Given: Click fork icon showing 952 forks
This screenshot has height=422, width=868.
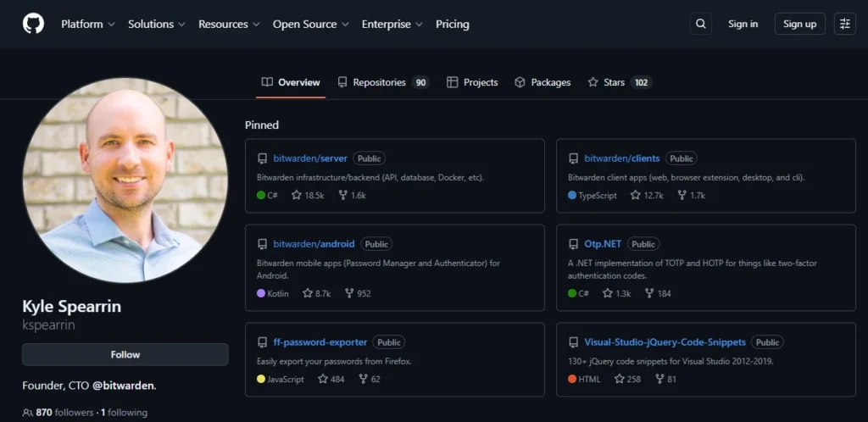Looking at the screenshot, I should pyautogui.click(x=349, y=293).
